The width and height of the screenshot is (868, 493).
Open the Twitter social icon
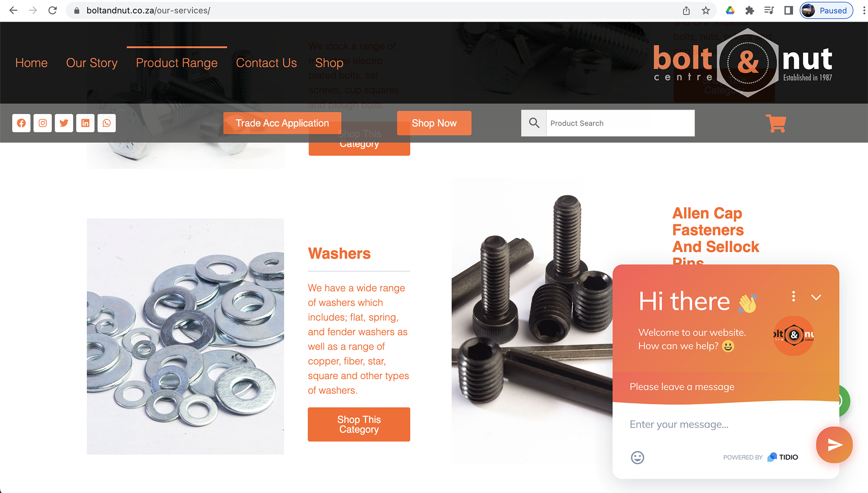click(x=64, y=123)
